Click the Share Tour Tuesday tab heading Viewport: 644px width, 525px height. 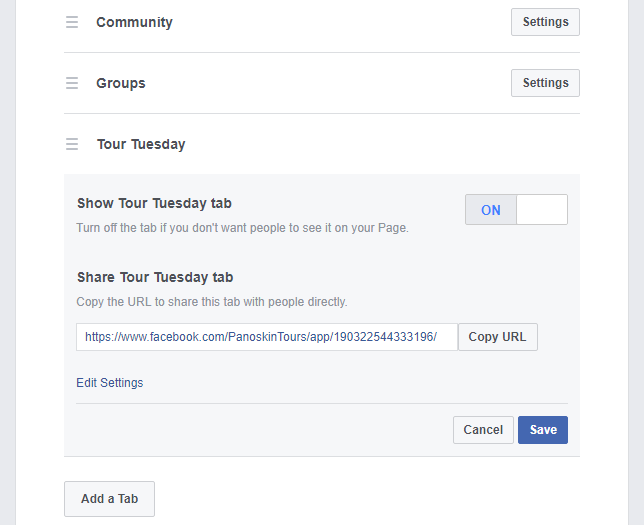(x=155, y=277)
